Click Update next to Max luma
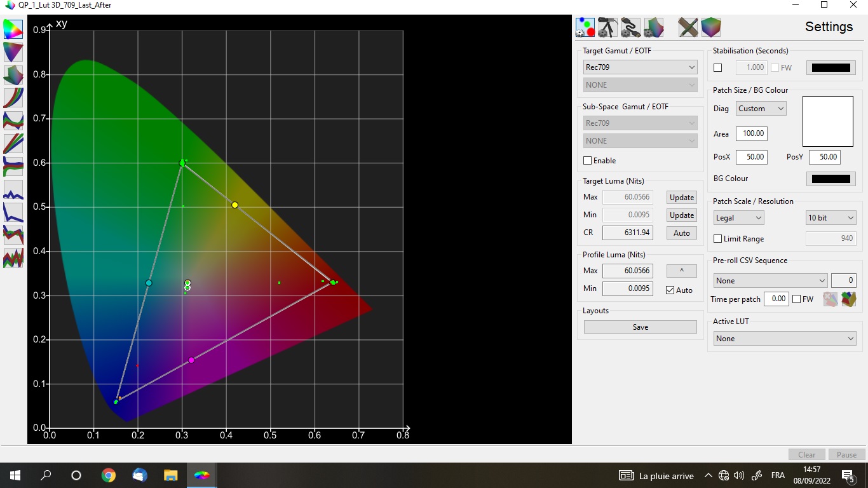 [x=681, y=198]
